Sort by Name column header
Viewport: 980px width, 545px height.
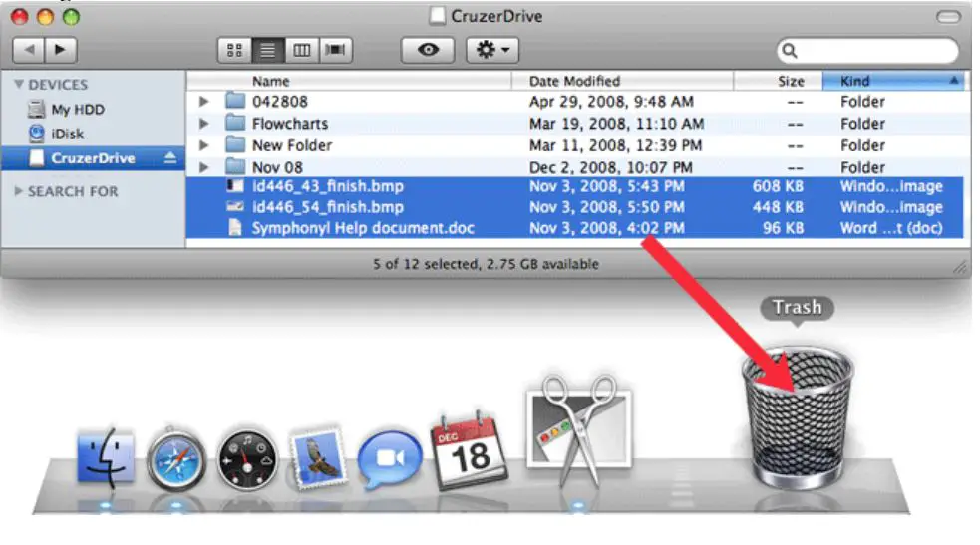(x=349, y=81)
